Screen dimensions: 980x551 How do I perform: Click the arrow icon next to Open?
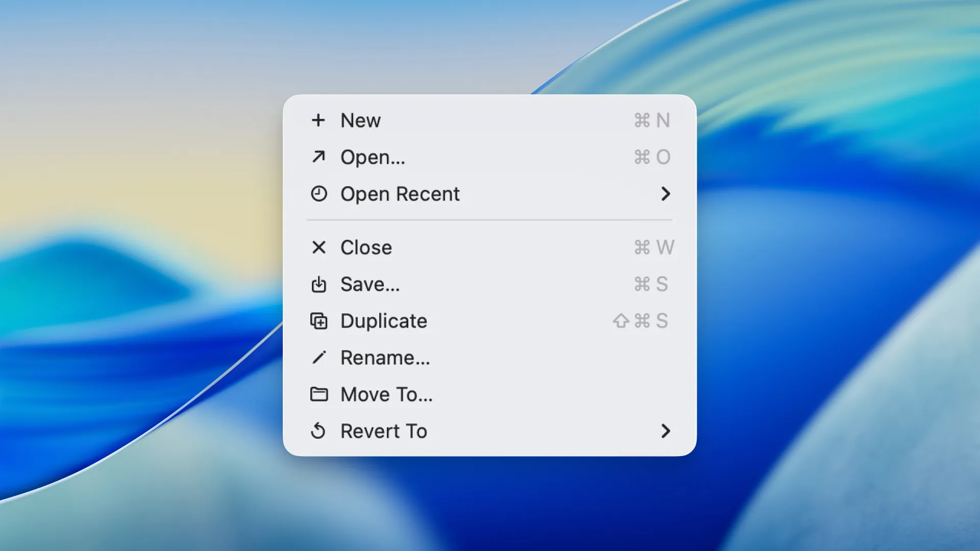pyautogui.click(x=318, y=157)
